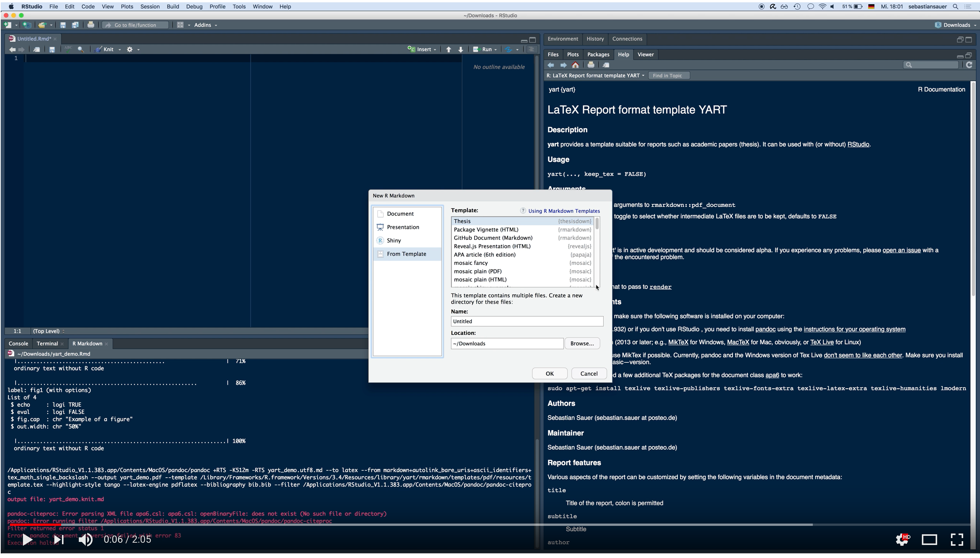Image resolution: width=980 pixels, height=558 pixels.
Task: Click the Name field containing Untitled
Action: [527, 321]
